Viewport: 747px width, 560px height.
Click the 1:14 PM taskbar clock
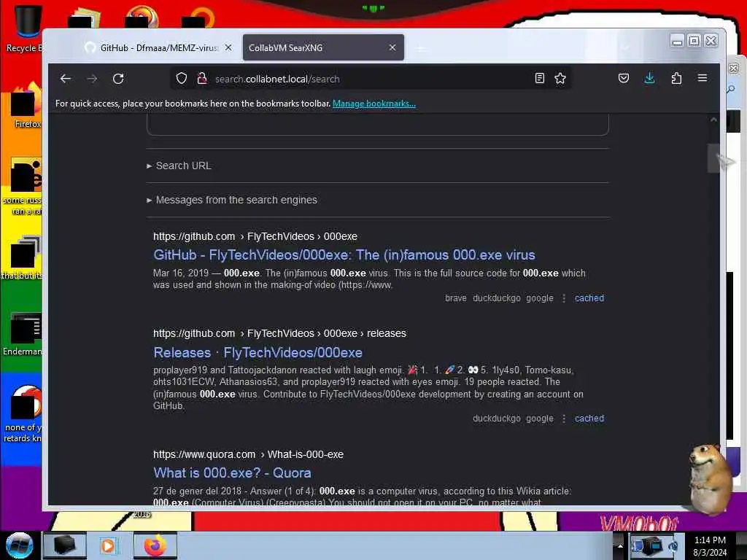click(x=710, y=540)
